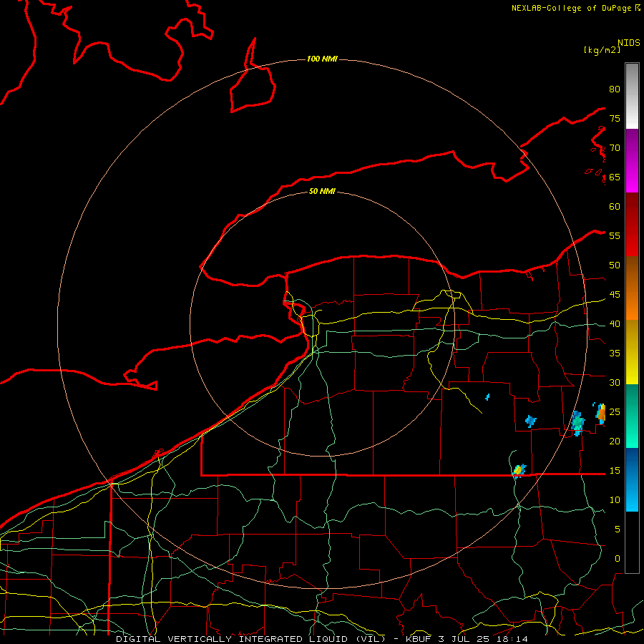Click the 0 value on the scale

618,559
